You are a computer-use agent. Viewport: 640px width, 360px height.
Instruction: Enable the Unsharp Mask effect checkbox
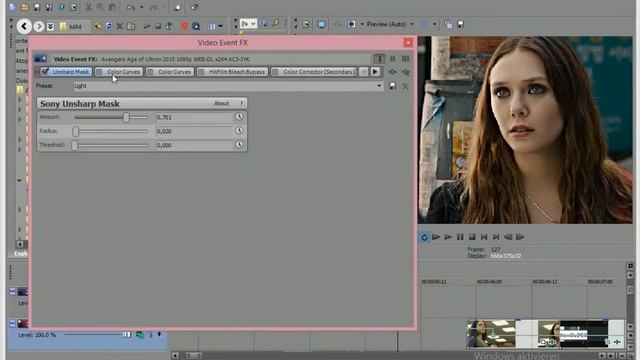[x=45, y=71]
